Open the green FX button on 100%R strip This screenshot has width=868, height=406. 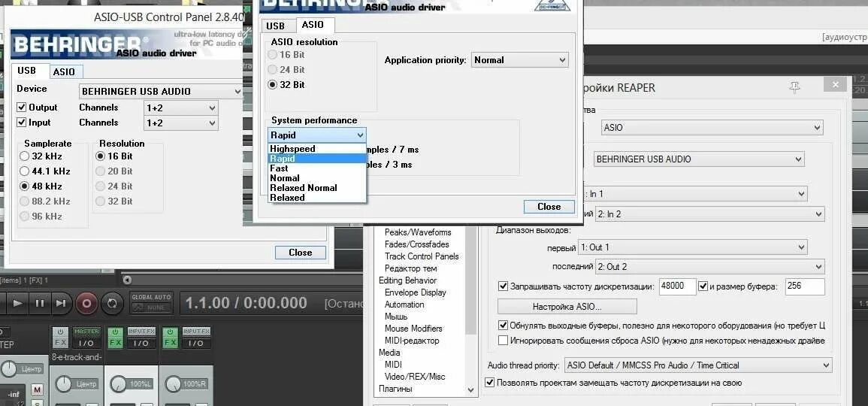point(170,343)
